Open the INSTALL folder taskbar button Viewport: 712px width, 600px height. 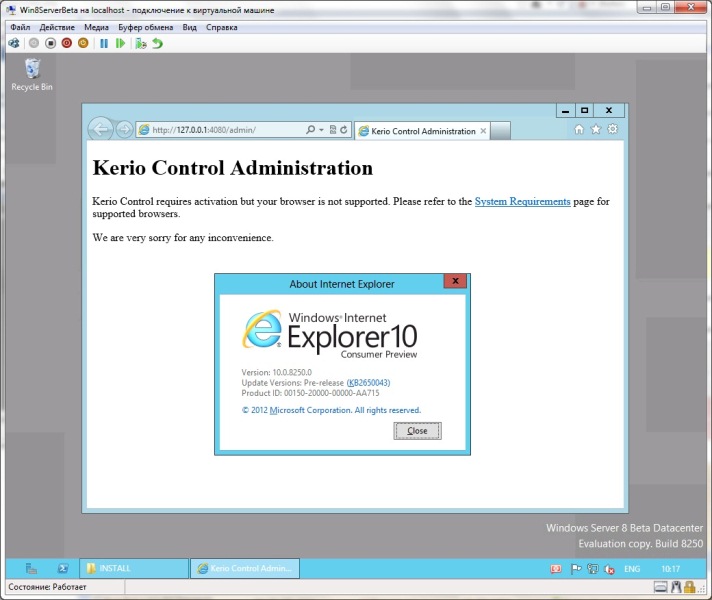coord(133,568)
